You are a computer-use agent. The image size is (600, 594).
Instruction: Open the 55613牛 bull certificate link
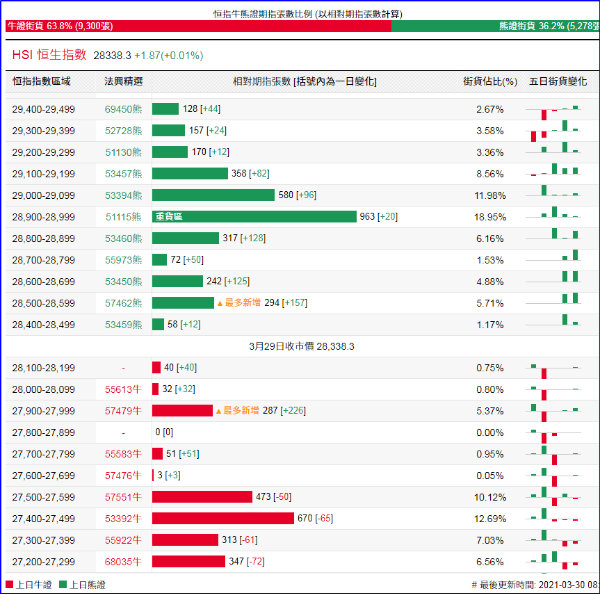123,390
